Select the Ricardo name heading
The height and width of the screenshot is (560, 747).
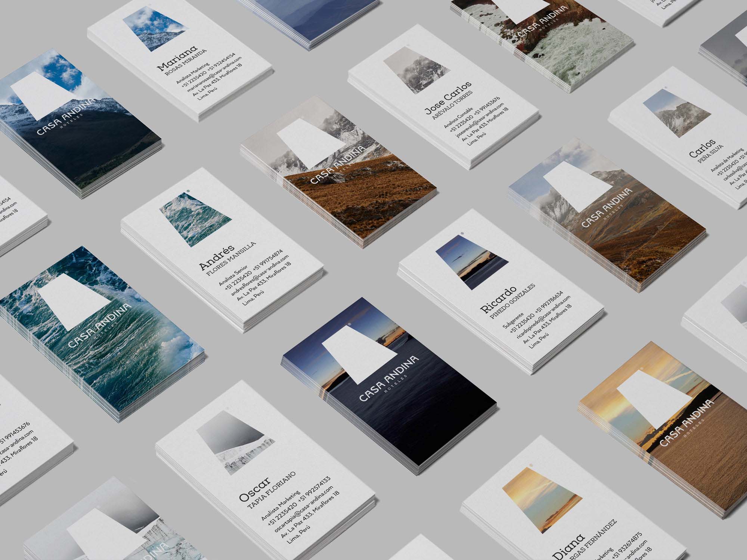click(x=498, y=300)
